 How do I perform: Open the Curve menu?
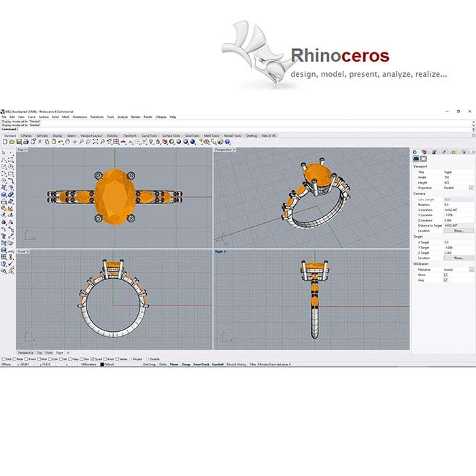click(31, 117)
